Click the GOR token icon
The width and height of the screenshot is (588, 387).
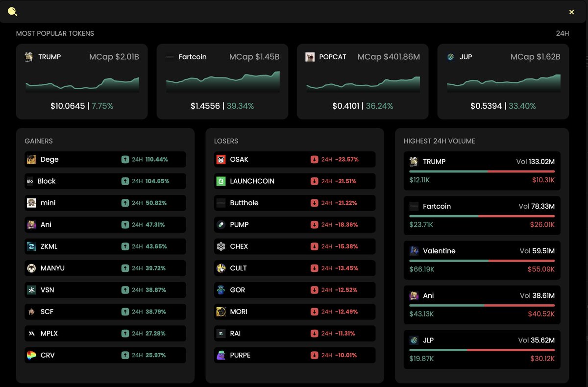[x=221, y=290]
